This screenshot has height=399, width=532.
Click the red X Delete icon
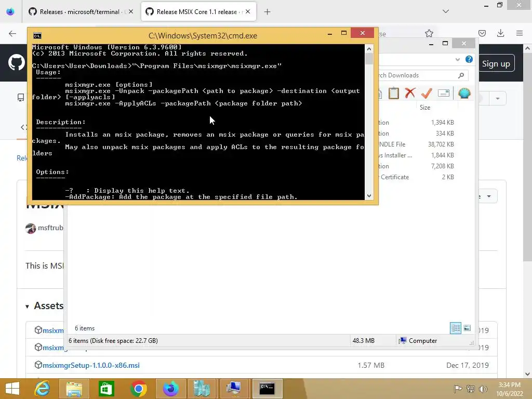click(x=410, y=93)
